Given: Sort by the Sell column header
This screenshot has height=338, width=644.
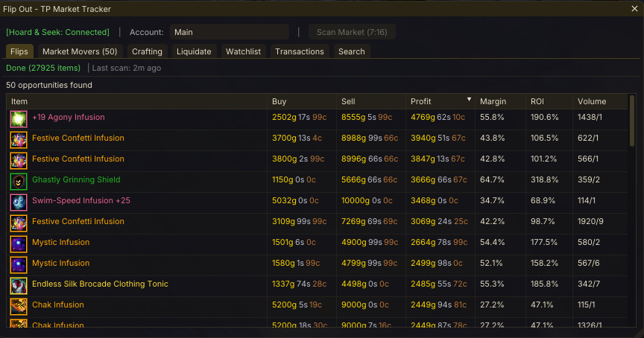Looking at the screenshot, I should (371, 101).
